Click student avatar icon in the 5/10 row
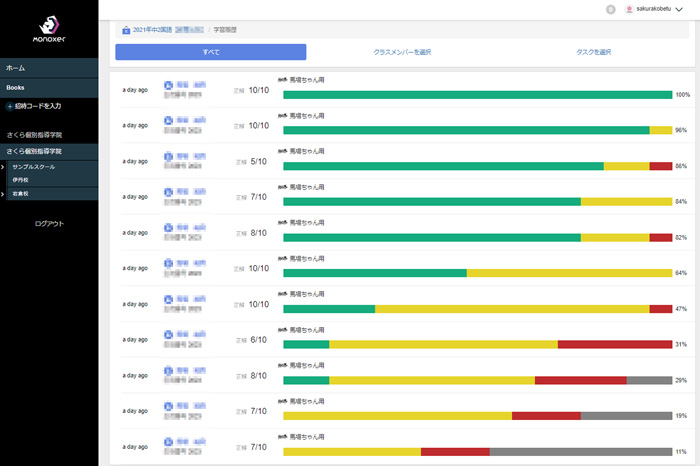 pyautogui.click(x=168, y=156)
